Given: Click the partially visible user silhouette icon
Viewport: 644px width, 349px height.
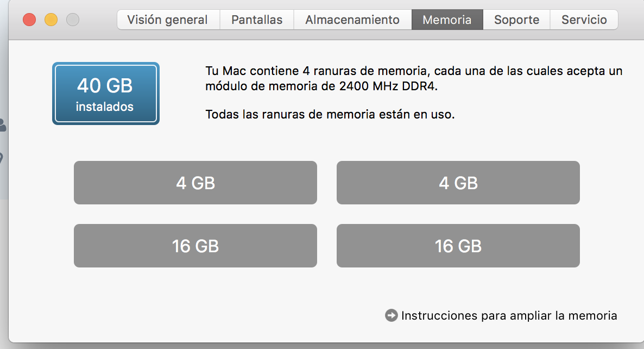Looking at the screenshot, I should (x=3, y=126).
